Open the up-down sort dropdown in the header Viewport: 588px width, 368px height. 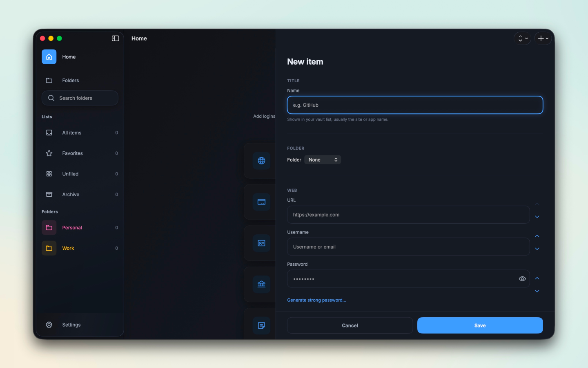tap(522, 38)
